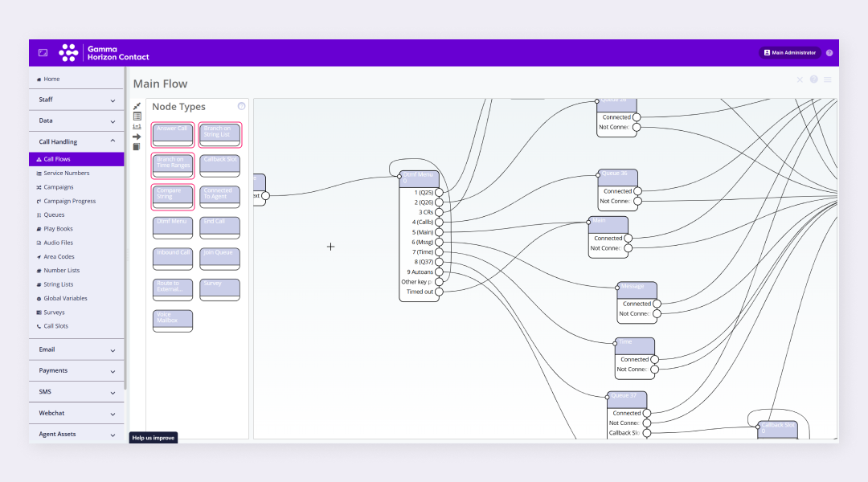Image resolution: width=868 pixels, height=482 pixels.
Task: Select the Branch on String List node type
Action: point(219,134)
